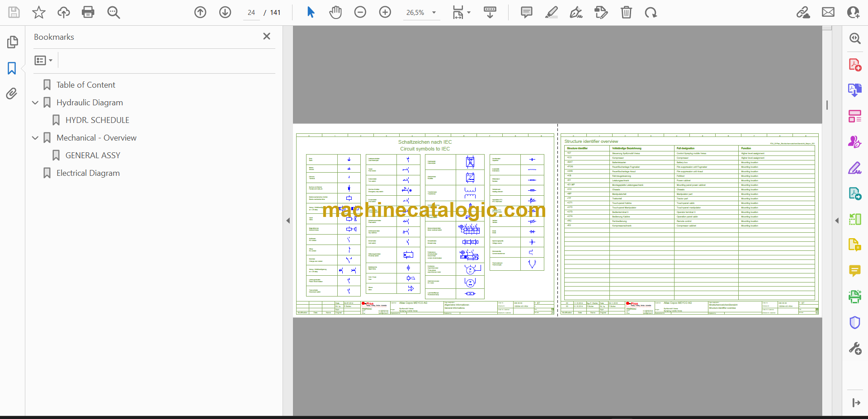The image size is (868, 419).
Task: Select Hydraulic Diagram bookmark
Action: pos(90,103)
